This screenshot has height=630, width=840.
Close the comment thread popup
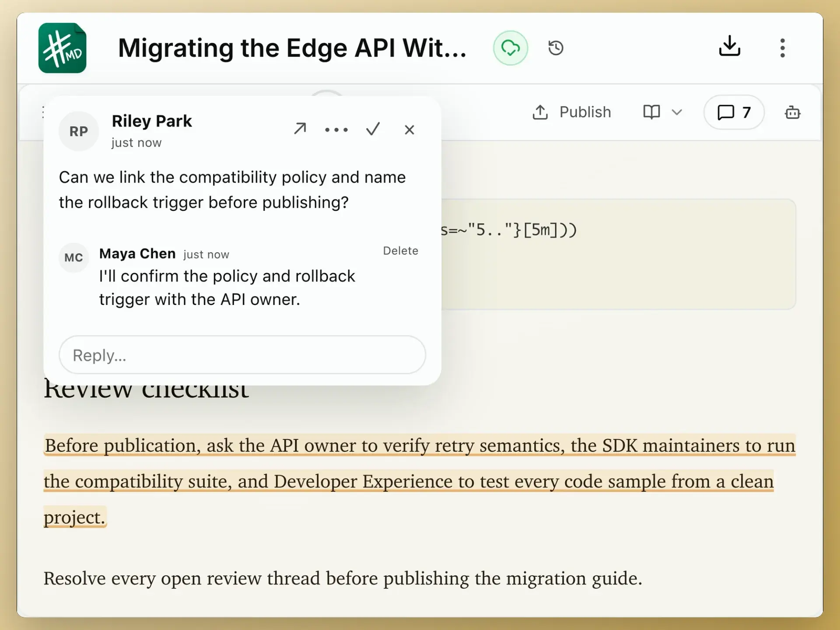[x=409, y=129]
